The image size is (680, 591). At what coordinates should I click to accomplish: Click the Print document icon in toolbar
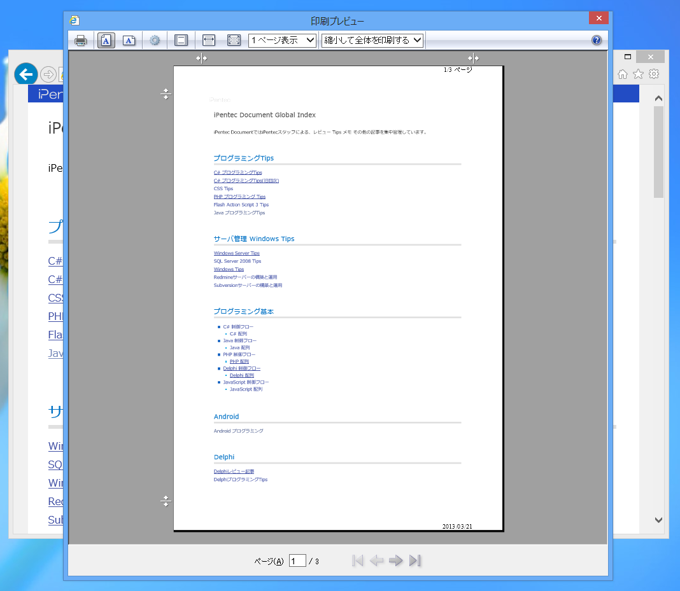[x=81, y=40]
